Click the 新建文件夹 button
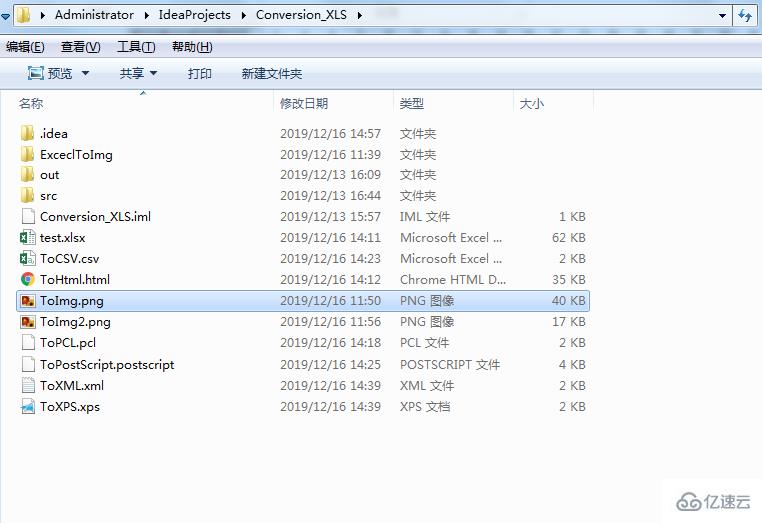The height and width of the screenshot is (523, 762). pos(272,73)
